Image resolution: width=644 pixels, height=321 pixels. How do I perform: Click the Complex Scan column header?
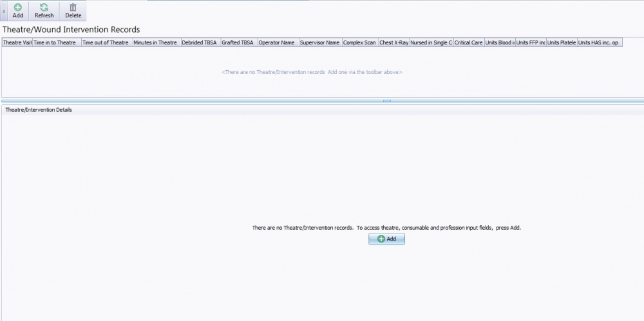coord(359,42)
